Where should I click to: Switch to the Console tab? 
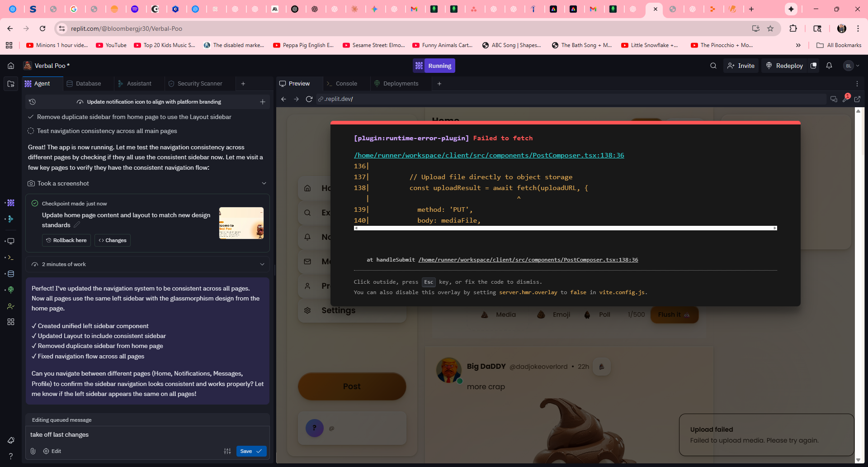pos(346,84)
